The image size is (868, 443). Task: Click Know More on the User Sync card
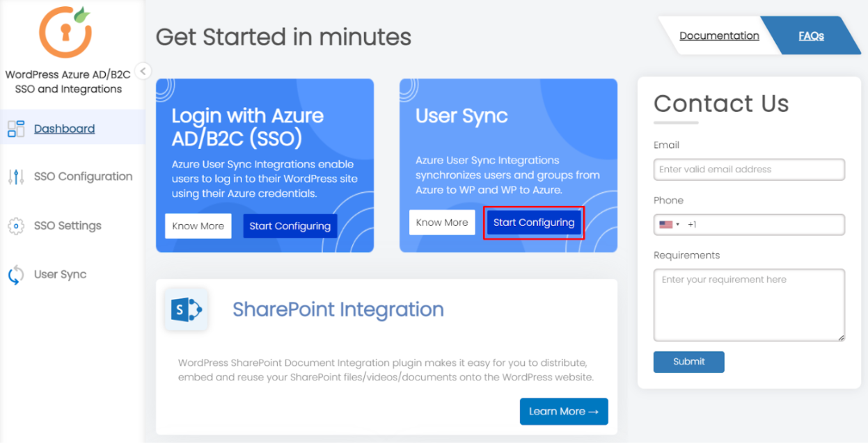pyautogui.click(x=442, y=222)
